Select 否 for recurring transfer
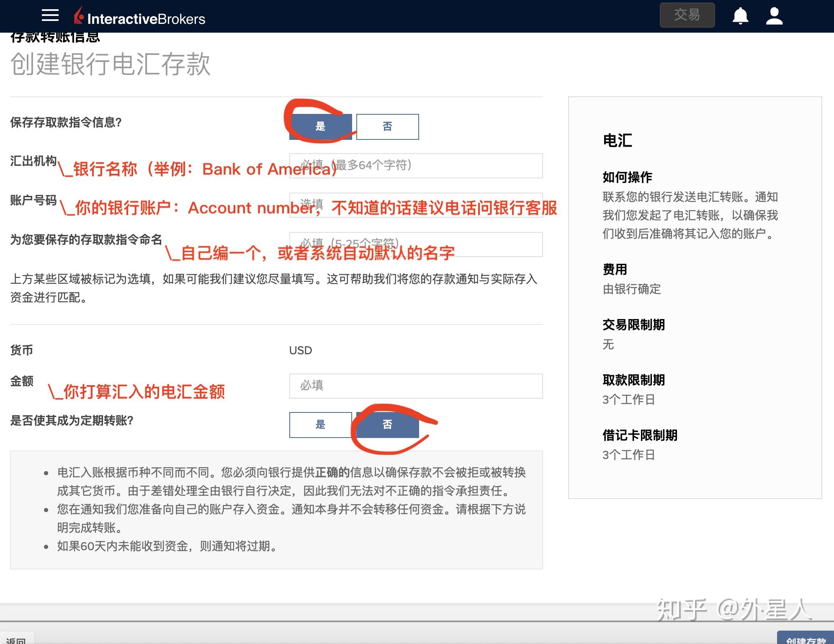 pos(387,424)
